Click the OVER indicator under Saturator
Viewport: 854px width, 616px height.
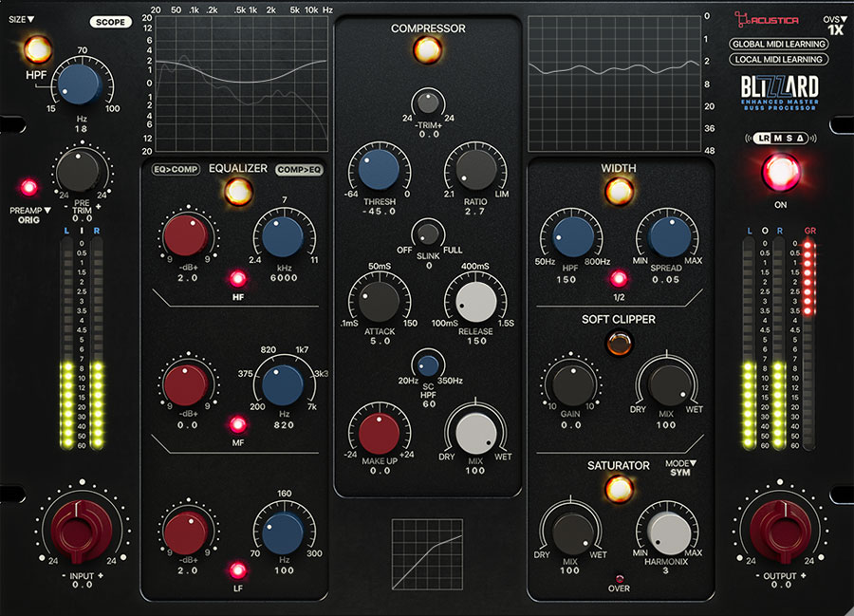point(622,575)
